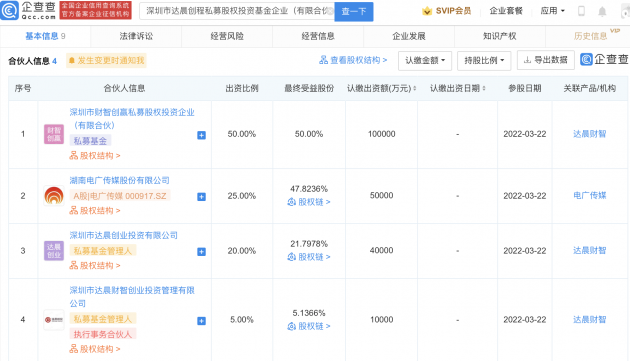Click the SVIP crown icon
Image resolution: width=630 pixels, height=361 pixels.
point(427,11)
